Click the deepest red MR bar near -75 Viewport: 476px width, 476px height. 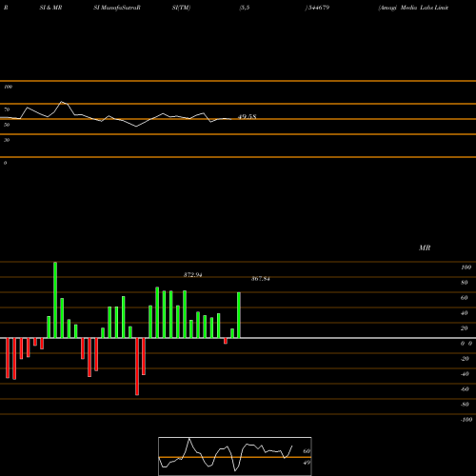tap(137, 367)
